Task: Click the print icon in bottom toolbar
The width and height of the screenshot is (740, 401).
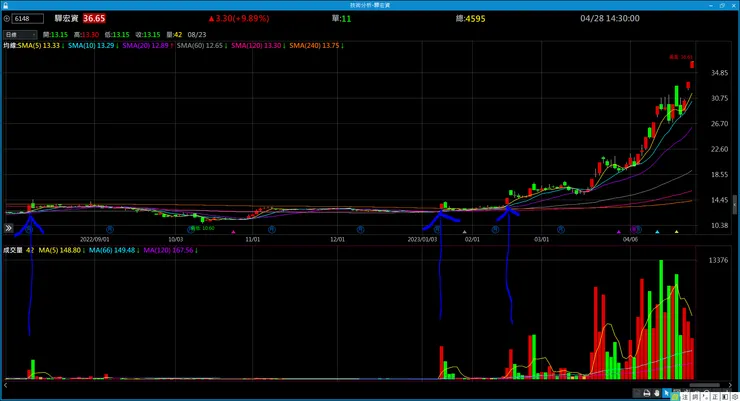Action: coord(647,393)
